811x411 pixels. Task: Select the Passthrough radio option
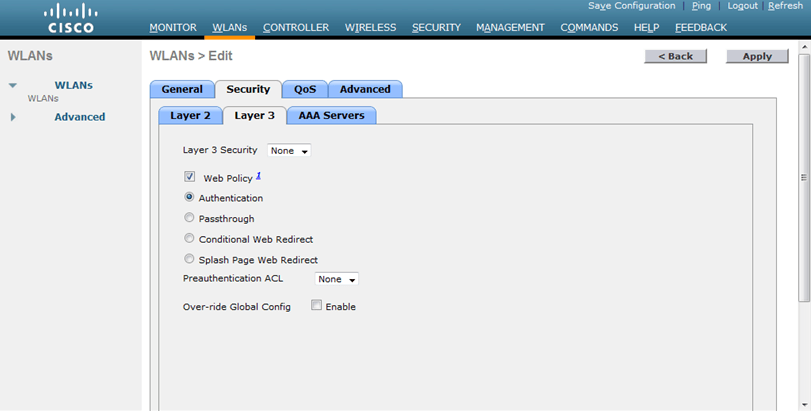tap(189, 218)
